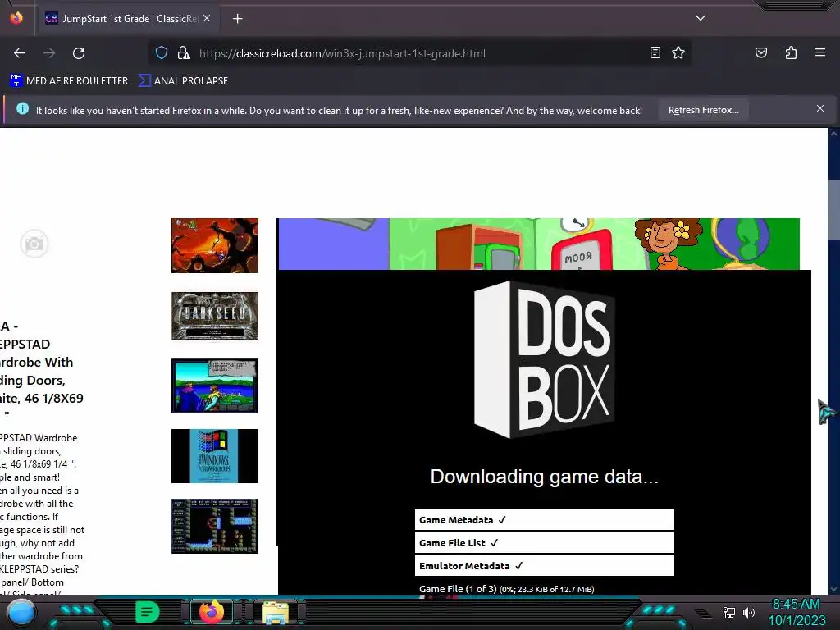Open tracking protection shield icon
840x630 pixels.
[162, 53]
